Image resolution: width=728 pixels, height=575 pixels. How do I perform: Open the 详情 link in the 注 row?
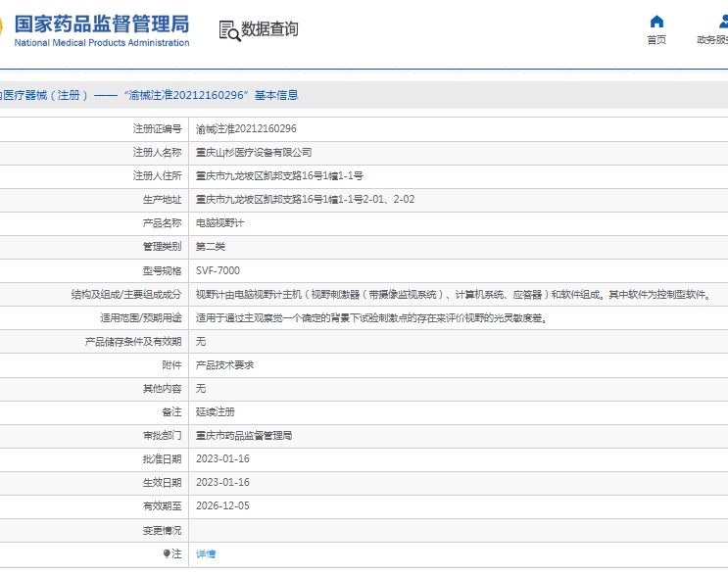pyautogui.click(x=205, y=553)
